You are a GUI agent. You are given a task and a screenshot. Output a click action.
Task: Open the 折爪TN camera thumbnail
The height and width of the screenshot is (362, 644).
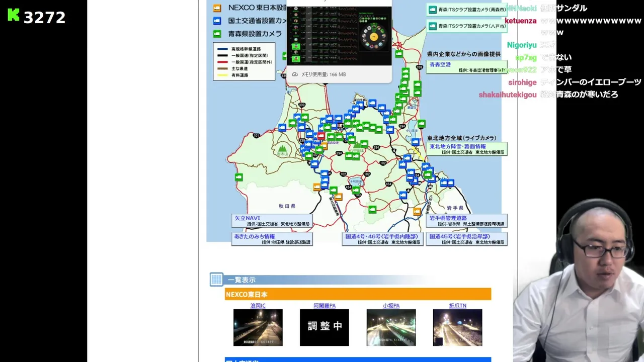click(457, 327)
